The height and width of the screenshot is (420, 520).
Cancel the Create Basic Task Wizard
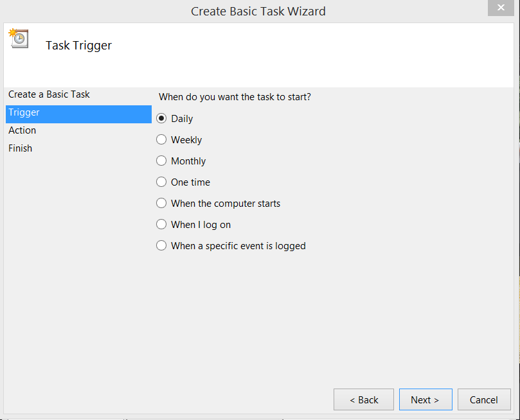[483, 399]
